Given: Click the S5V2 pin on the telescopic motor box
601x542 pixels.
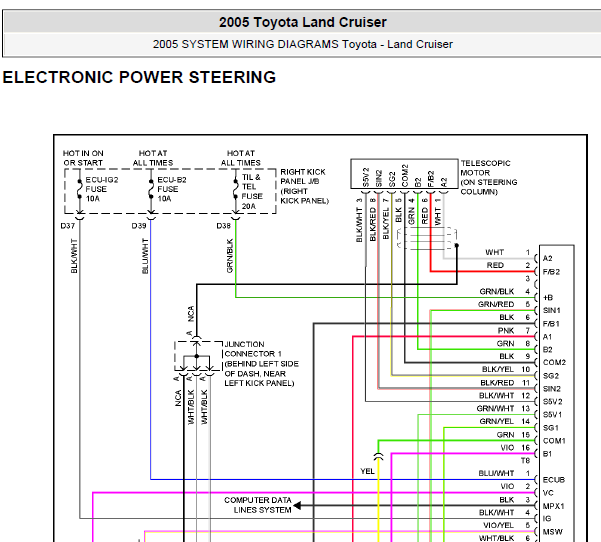Looking at the screenshot, I should (366, 177).
